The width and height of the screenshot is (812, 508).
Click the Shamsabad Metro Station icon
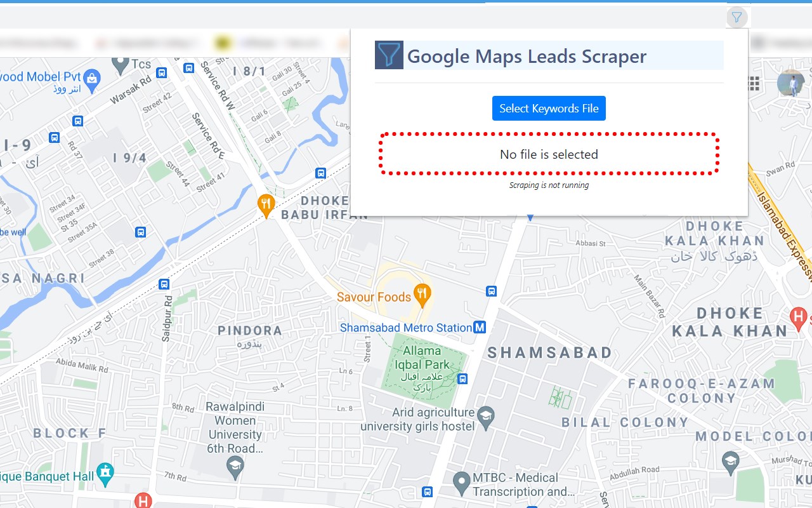coord(480,328)
